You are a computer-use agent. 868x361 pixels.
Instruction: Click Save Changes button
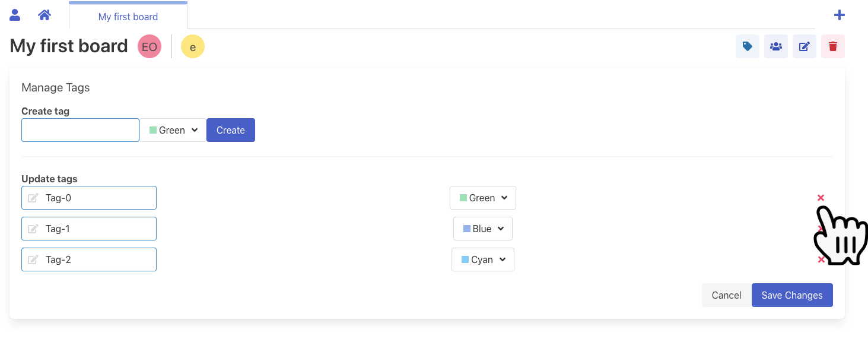(791, 295)
